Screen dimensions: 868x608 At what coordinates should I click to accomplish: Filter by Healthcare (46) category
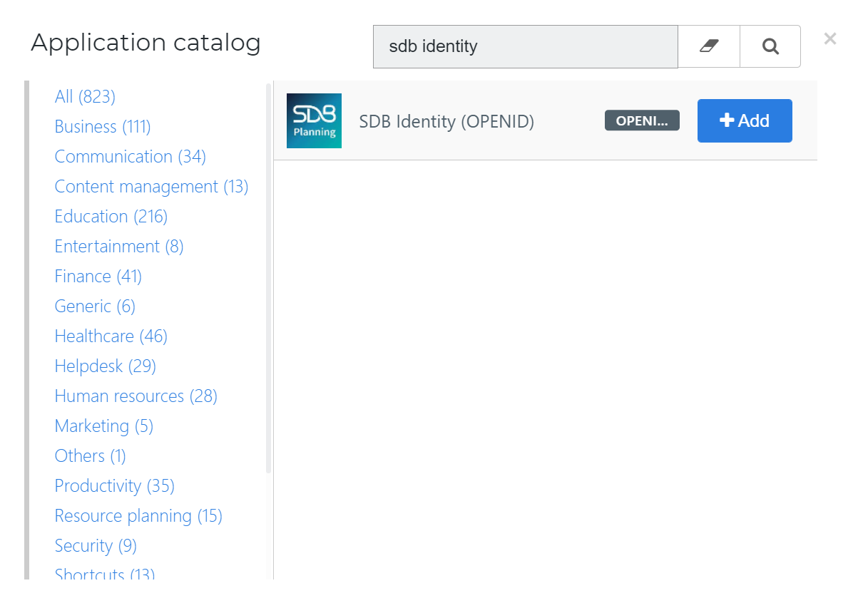(111, 336)
